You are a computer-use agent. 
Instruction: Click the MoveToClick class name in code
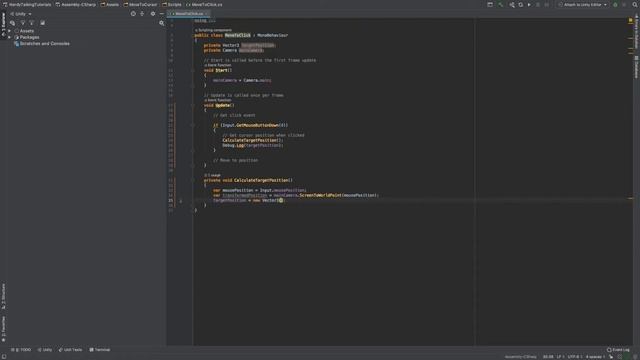click(x=238, y=35)
